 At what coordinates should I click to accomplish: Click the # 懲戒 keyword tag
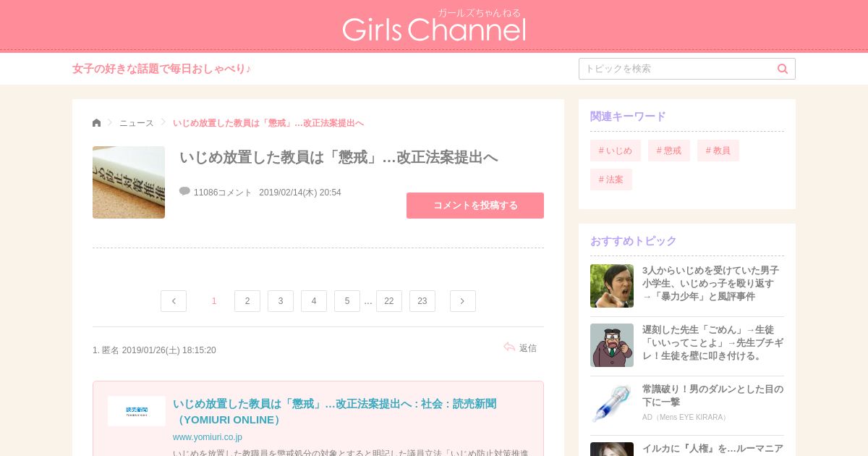coord(669,151)
